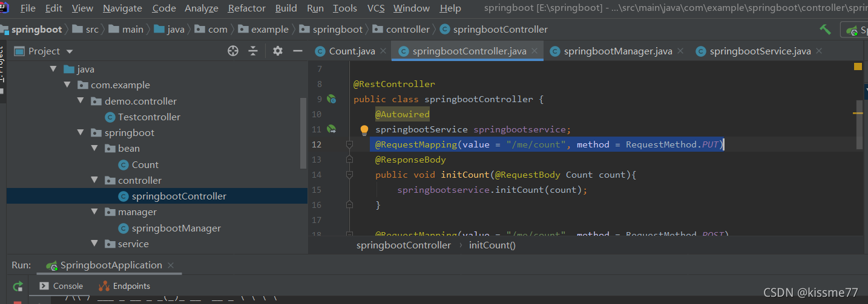Close the Count.java editor tab
Image resolution: width=868 pixels, height=304 pixels.
pos(383,51)
